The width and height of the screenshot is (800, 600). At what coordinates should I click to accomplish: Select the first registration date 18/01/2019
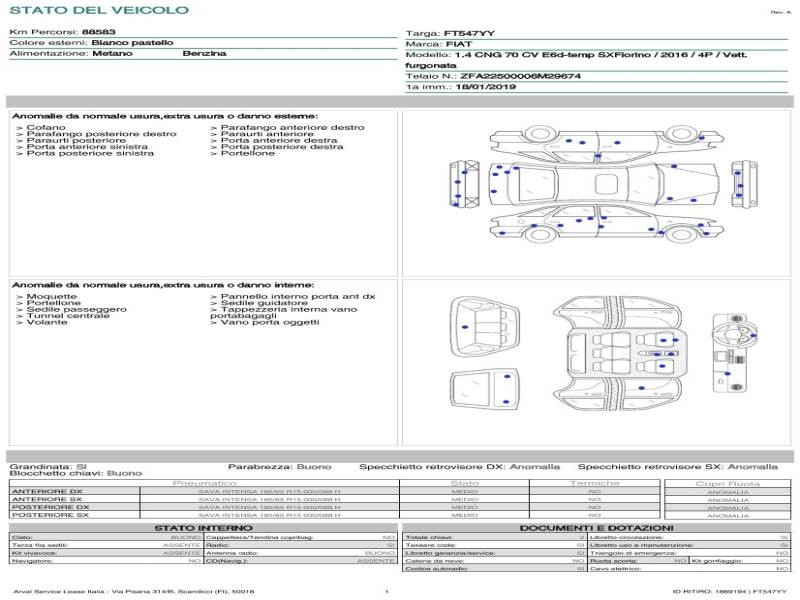click(485, 87)
